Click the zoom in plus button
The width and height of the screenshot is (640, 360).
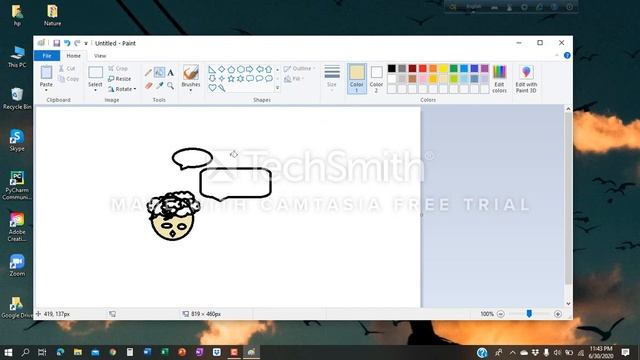558,314
